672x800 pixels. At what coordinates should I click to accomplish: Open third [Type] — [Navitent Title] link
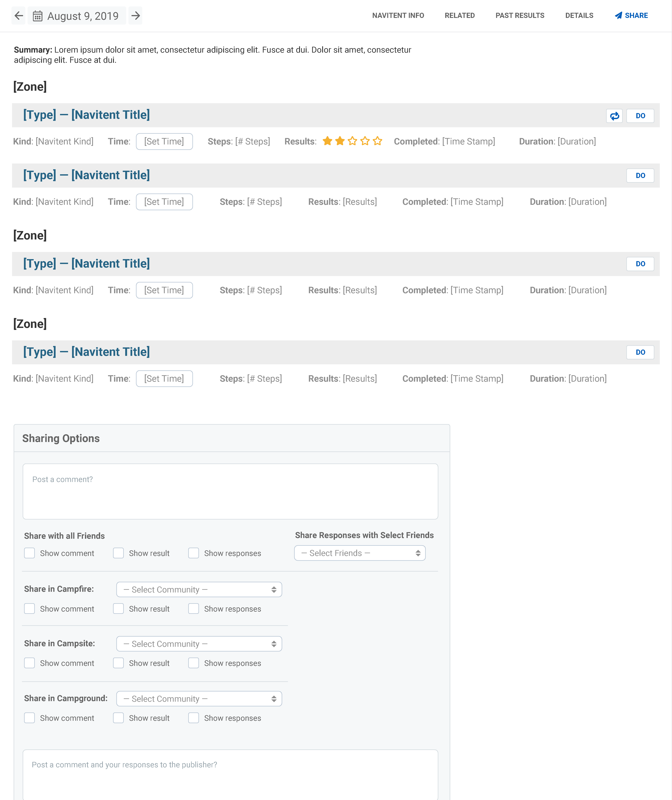coord(87,263)
